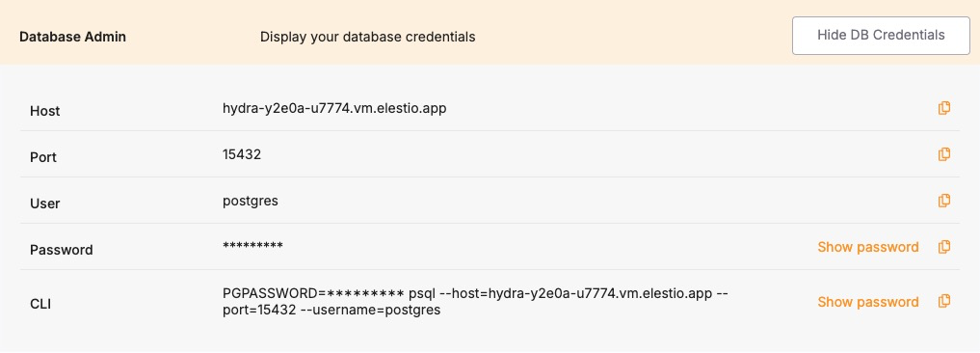Click the postgres user value
The image size is (980, 353).
251,202
